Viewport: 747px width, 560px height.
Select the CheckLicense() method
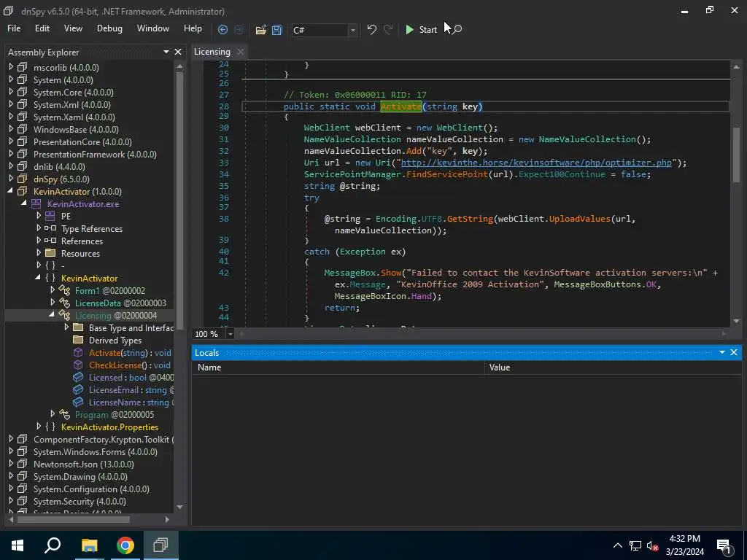pos(129,365)
